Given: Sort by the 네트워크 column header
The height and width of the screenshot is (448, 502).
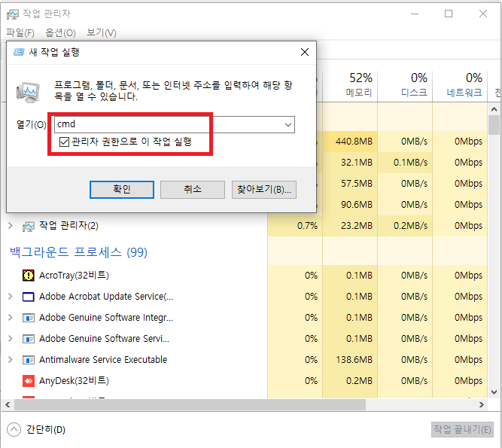Looking at the screenshot, I should click(x=460, y=86).
